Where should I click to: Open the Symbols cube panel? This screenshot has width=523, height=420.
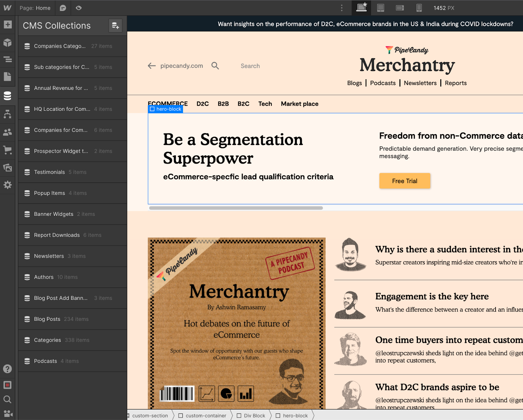coord(8,43)
